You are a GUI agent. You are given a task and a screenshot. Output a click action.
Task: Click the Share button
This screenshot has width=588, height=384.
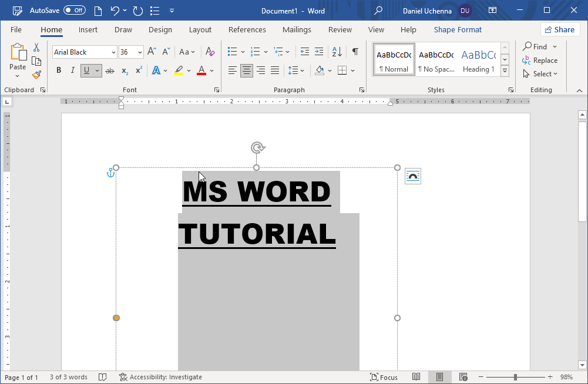coord(559,29)
